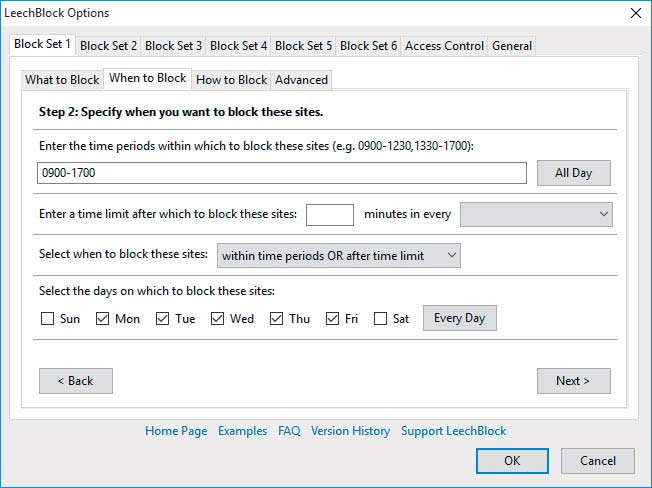Expand 'within time periods OR after time limit' dropdown
Viewport: 652px width, 488px height.
[x=338, y=256]
